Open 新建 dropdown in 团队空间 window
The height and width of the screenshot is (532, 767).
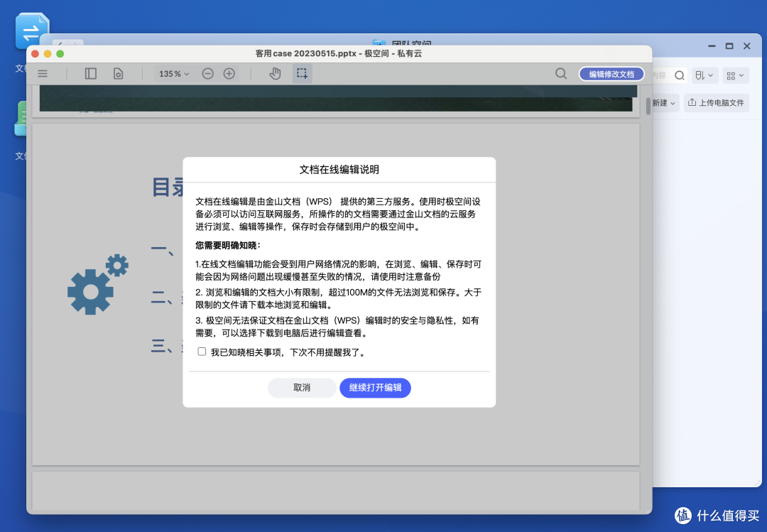664,103
